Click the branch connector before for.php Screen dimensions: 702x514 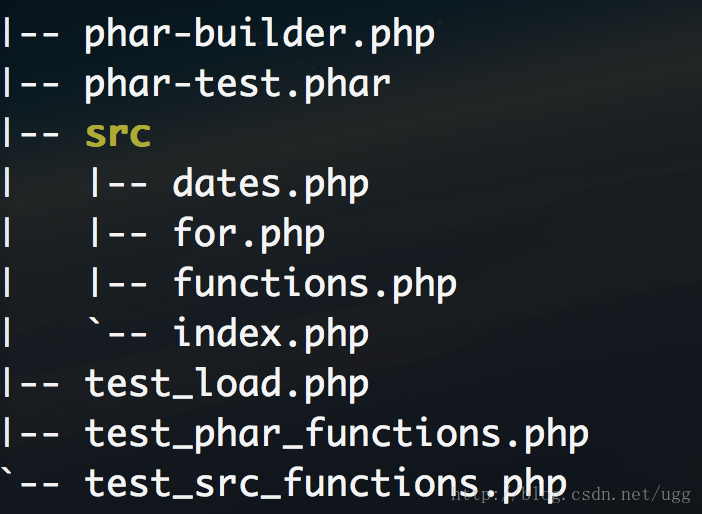click(x=119, y=233)
